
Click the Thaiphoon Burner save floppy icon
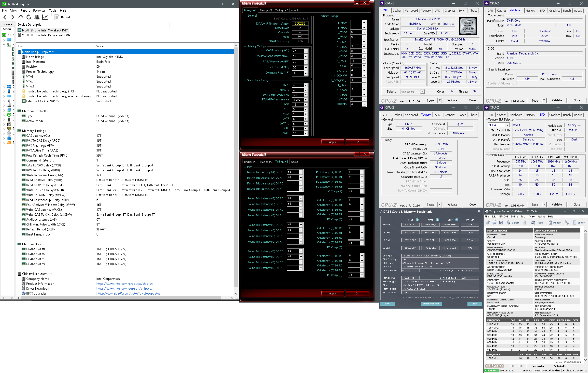501,223
